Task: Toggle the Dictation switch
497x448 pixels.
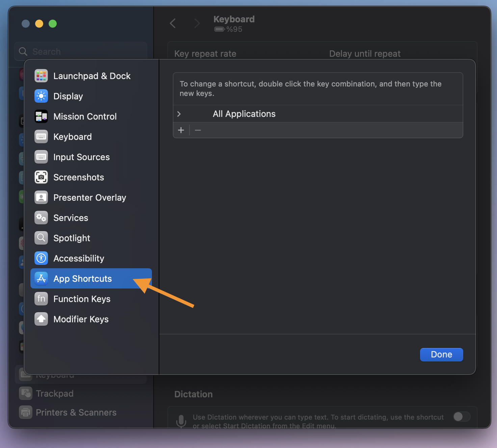Action: [x=462, y=417]
